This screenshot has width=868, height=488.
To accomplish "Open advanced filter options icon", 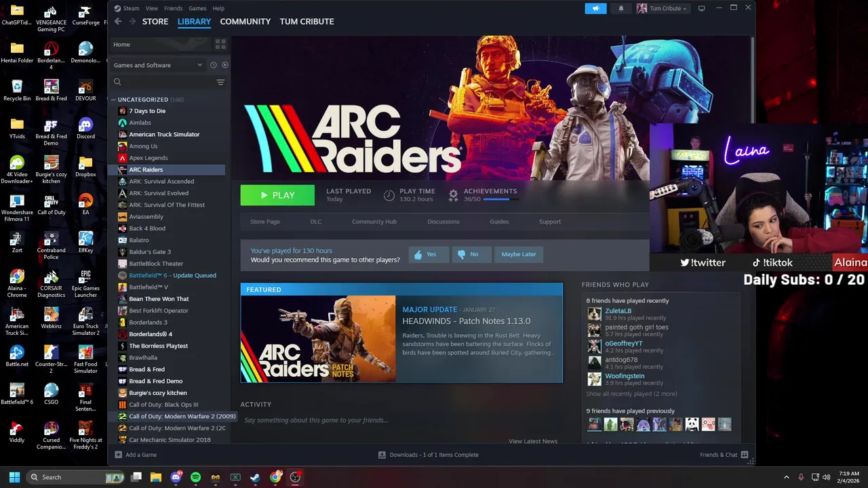I will point(220,82).
